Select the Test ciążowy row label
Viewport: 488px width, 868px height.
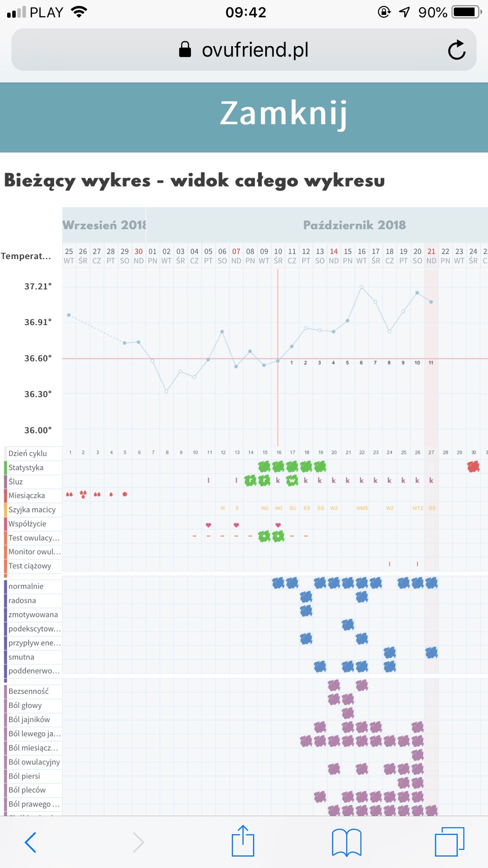[30, 566]
